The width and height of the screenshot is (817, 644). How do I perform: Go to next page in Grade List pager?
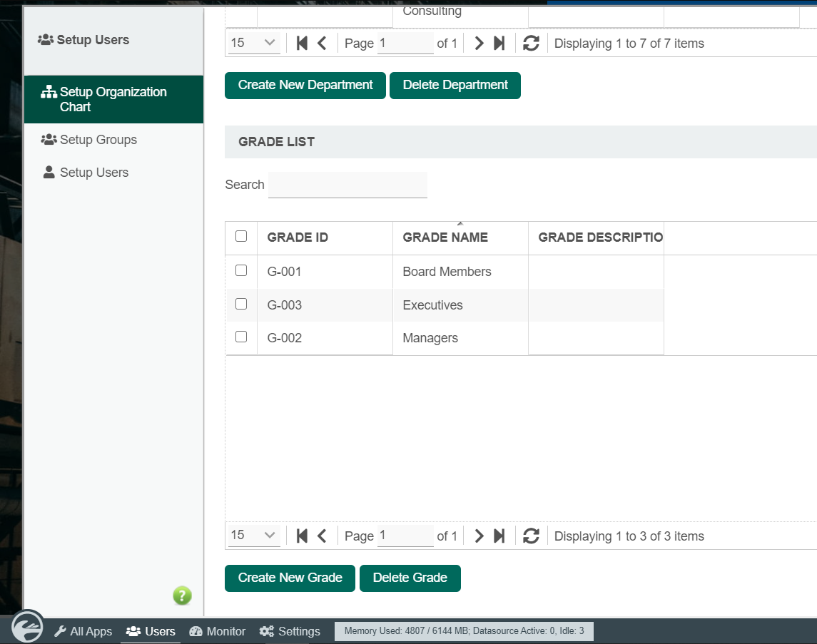tap(479, 536)
